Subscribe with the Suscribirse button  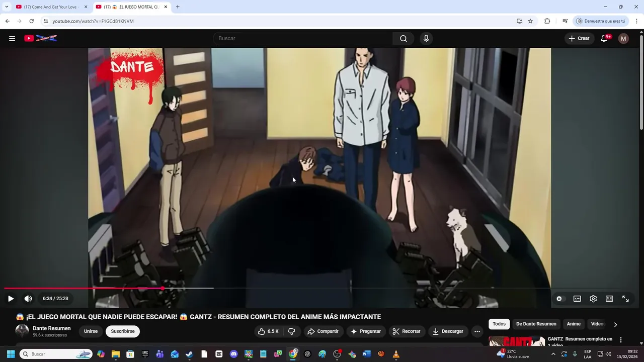(123, 331)
